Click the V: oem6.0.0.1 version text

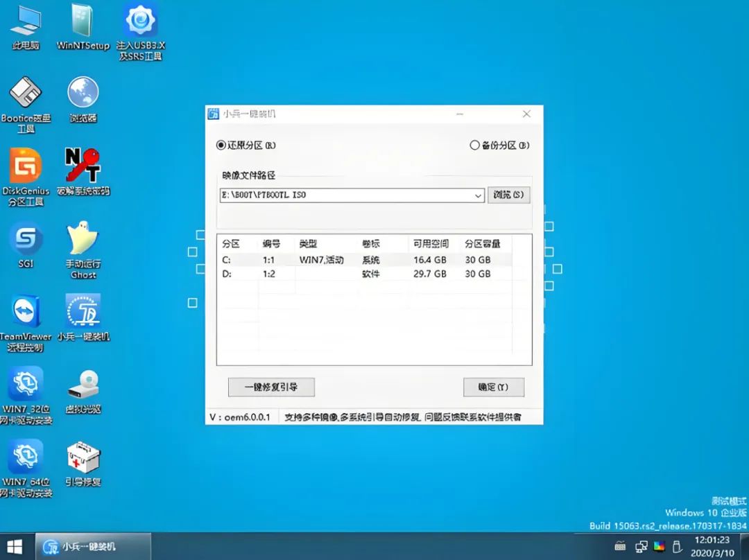tap(240, 417)
